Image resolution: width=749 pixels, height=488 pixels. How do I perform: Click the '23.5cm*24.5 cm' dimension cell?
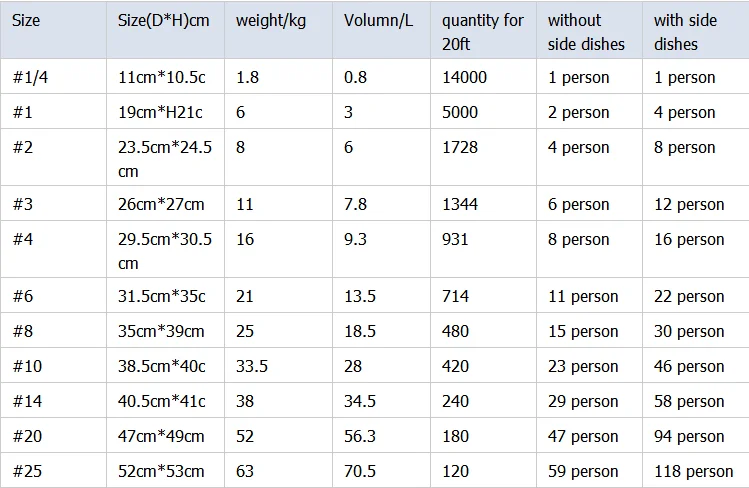165,159
